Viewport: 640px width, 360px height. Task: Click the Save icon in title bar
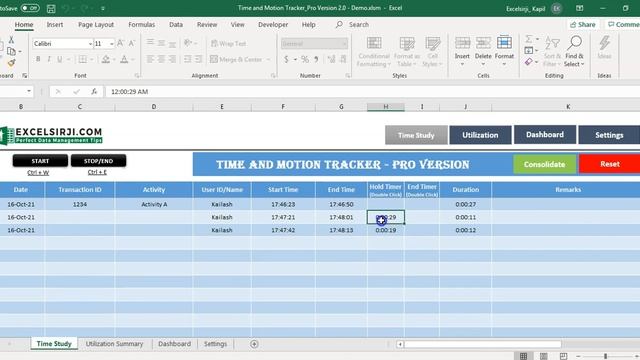pos(51,8)
